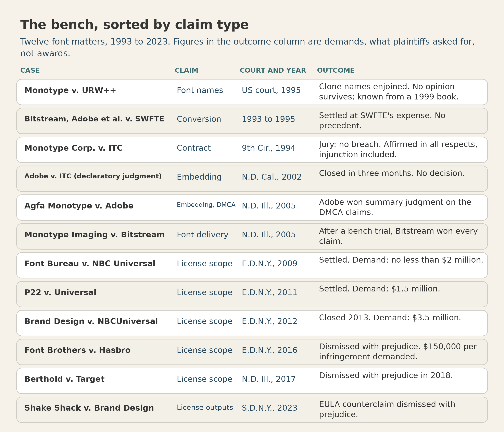Click the 'Font names' claim cell
The height and width of the screenshot is (432, 504).
(x=200, y=90)
